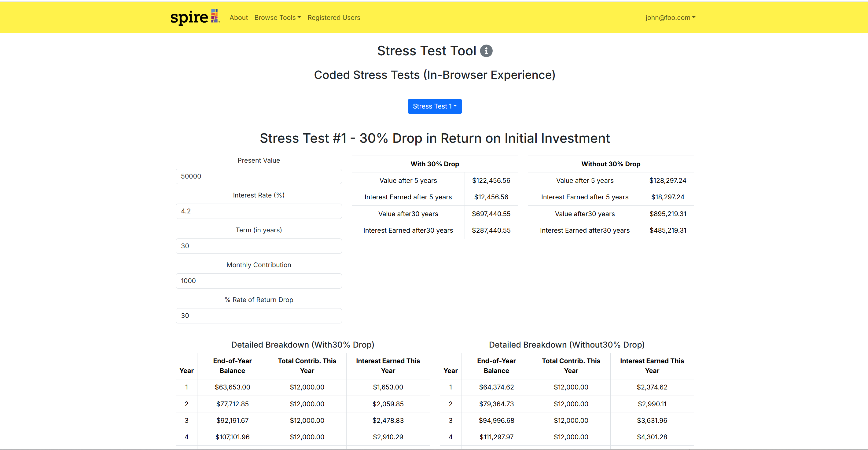Screen dimensions: 868x450
Task: Select the $12,456.56 interest earned cell
Action: (x=491, y=197)
